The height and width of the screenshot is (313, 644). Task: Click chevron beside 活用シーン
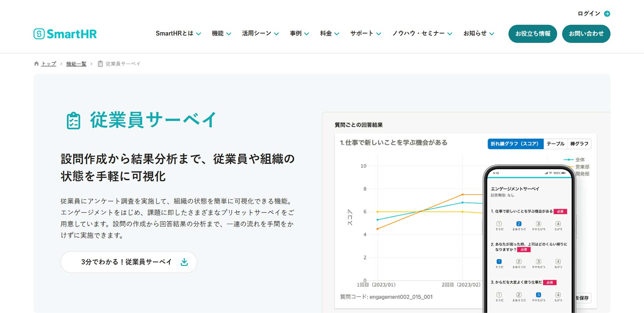pyautogui.click(x=276, y=34)
